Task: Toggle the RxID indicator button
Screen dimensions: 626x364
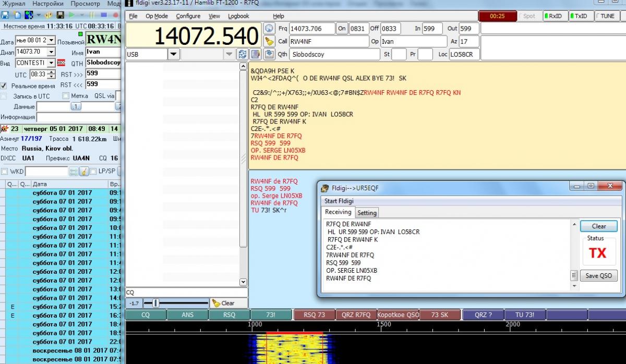Action: pos(553,16)
